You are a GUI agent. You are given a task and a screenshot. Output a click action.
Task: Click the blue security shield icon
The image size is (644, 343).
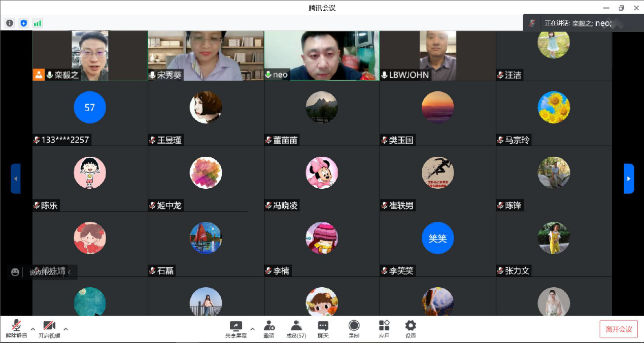(23, 23)
